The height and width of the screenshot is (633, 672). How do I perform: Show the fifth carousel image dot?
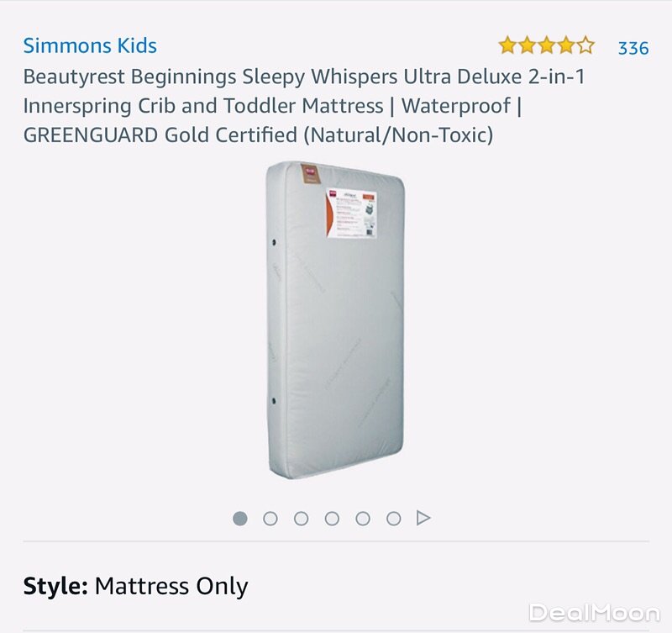click(363, 519)
